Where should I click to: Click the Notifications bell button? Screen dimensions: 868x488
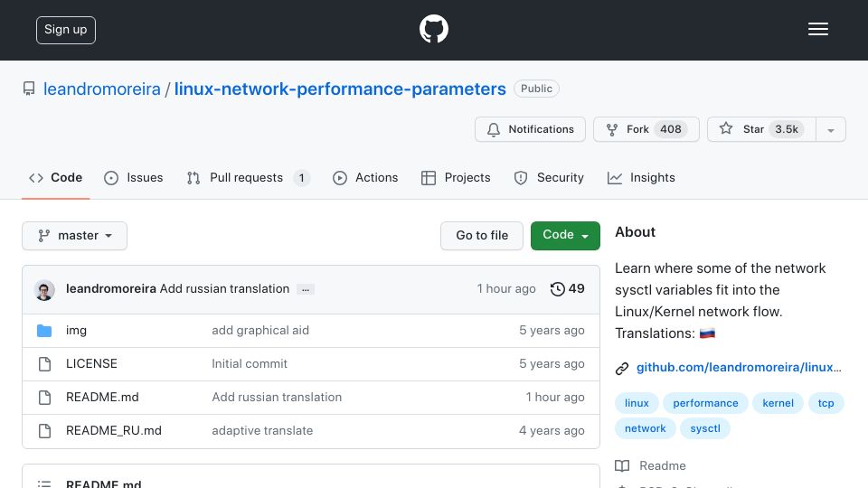pyautogui.click(x=530, y=129)
